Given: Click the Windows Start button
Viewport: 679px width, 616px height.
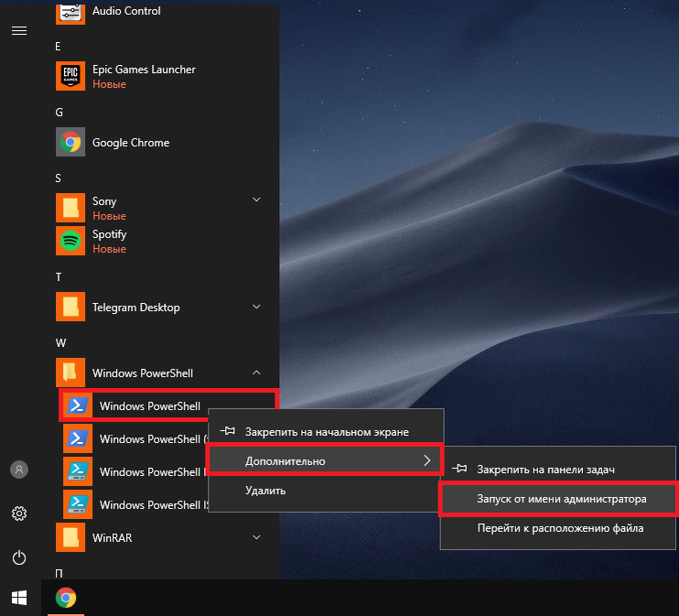Looking at the screenshot, I should (19, 598).
